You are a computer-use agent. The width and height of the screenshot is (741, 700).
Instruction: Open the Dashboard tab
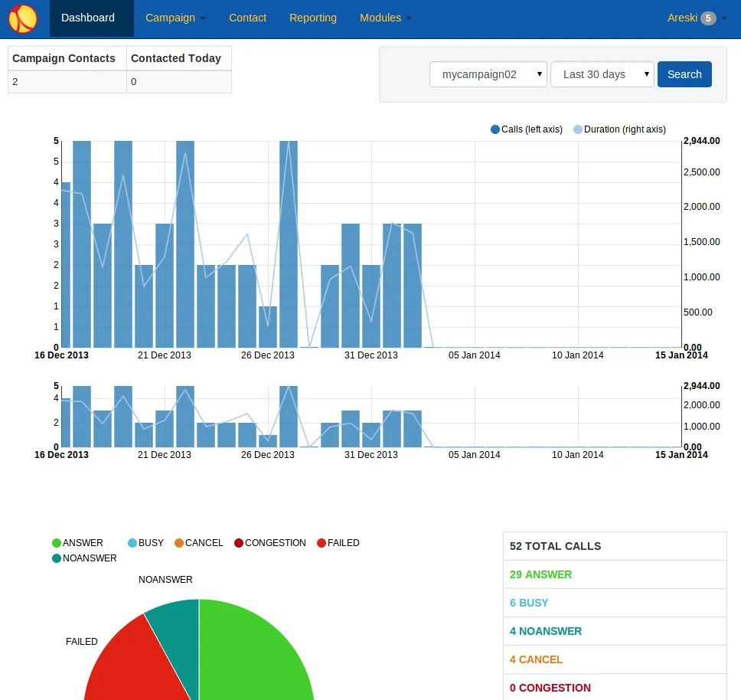pos(92,18)
